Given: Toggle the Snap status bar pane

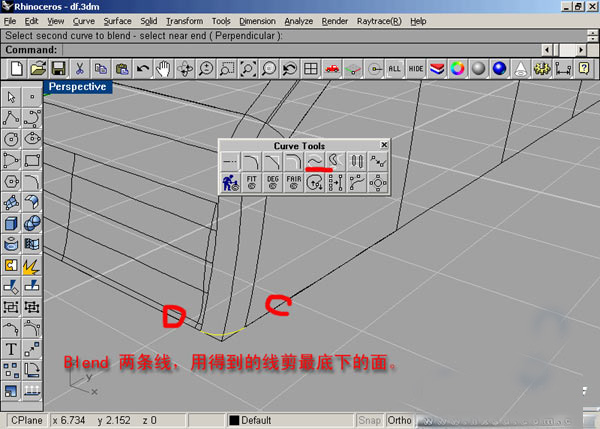Looking at the screenshot, I should point(370,420).
